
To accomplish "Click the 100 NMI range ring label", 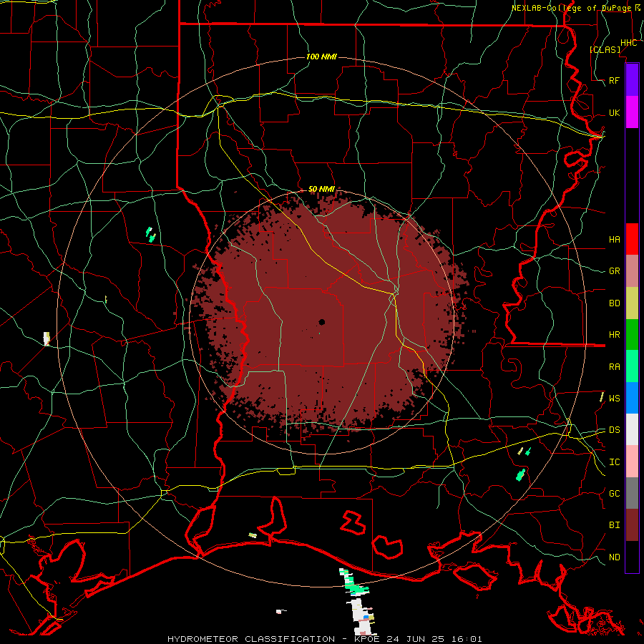I will click(321, 57).
